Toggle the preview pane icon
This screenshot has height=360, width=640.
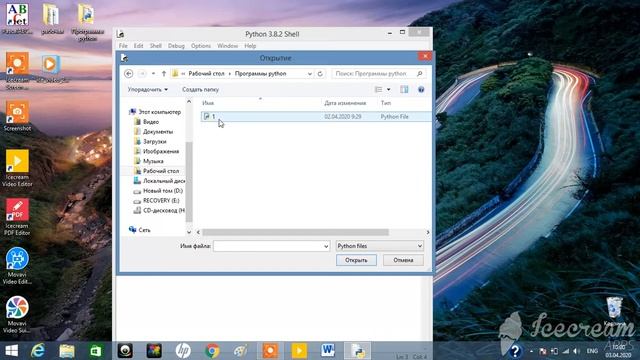tap(404, 89)
